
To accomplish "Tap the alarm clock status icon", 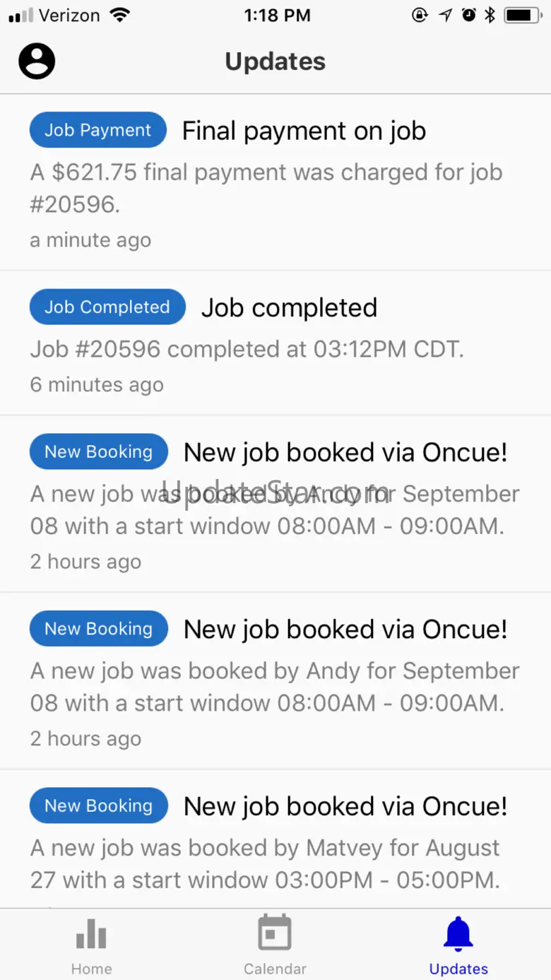I will (x=468, y=15).
